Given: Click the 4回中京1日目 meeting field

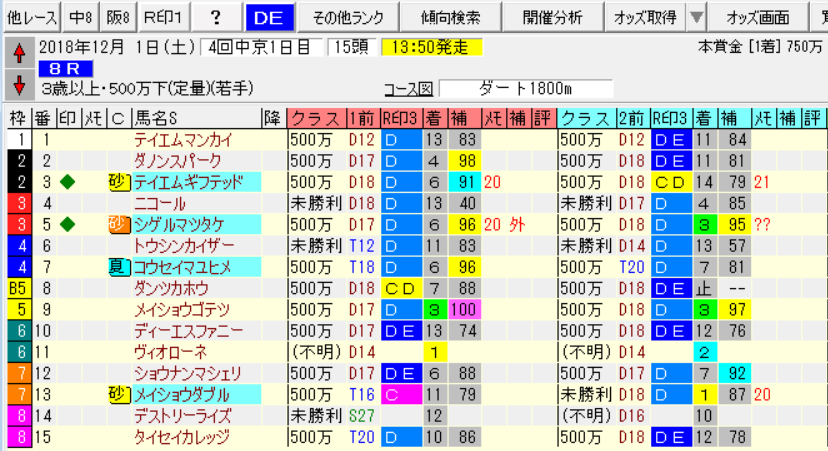Looking at the screenshot, I should (261, 48).
